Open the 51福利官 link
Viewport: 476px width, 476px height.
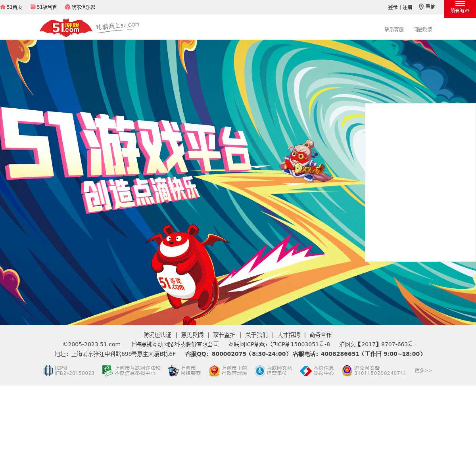tap(47, 7)
